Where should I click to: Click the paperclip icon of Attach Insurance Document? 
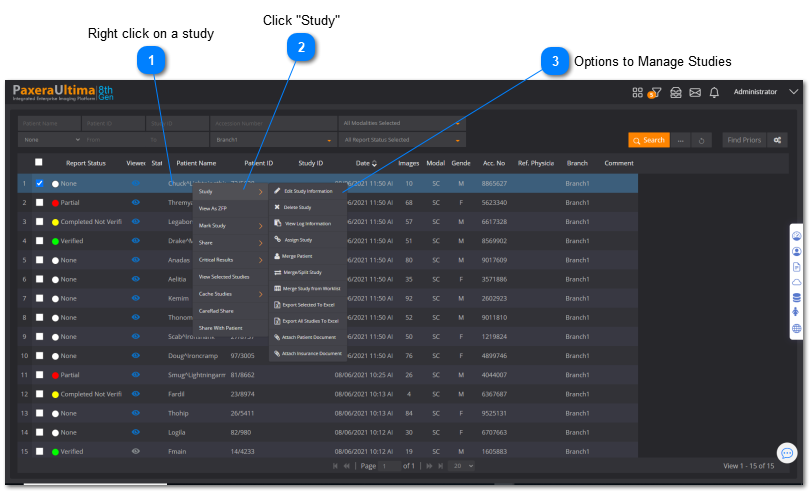tap(277, 354)
